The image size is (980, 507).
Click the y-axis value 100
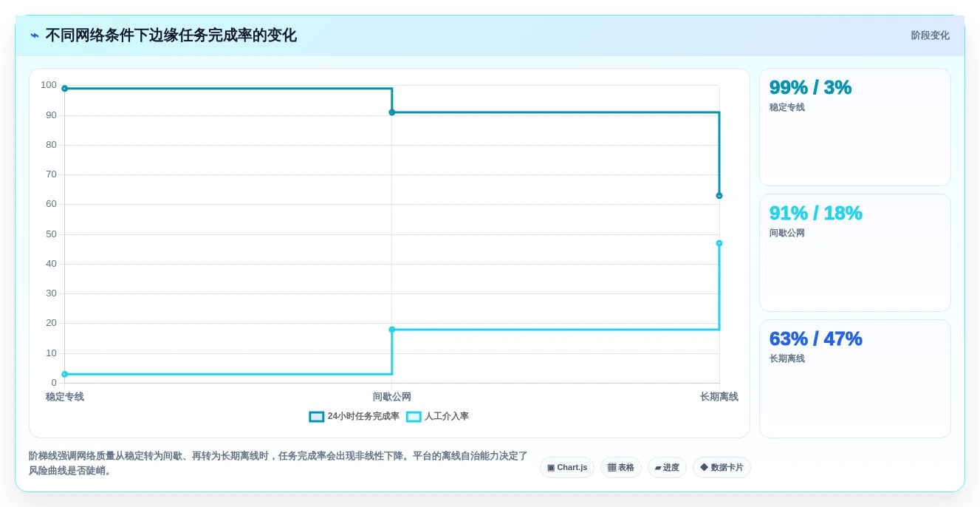[49, 85]
